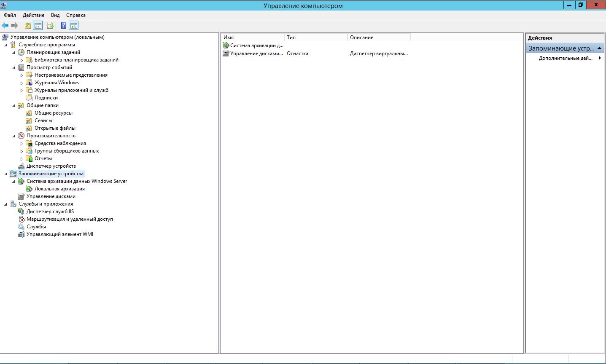Expand Библиотека планировщика заданий node

[22, 60]
